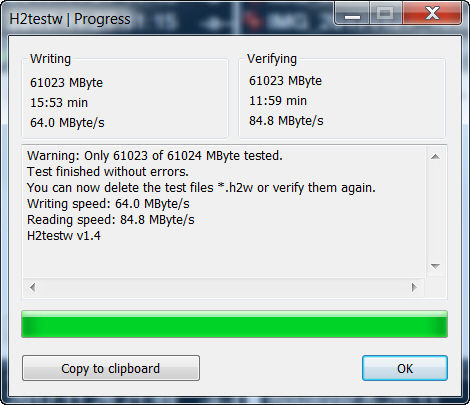Click the horizontal scrollbar left arrow
470x405 pixels.
(x=32, y=287)
